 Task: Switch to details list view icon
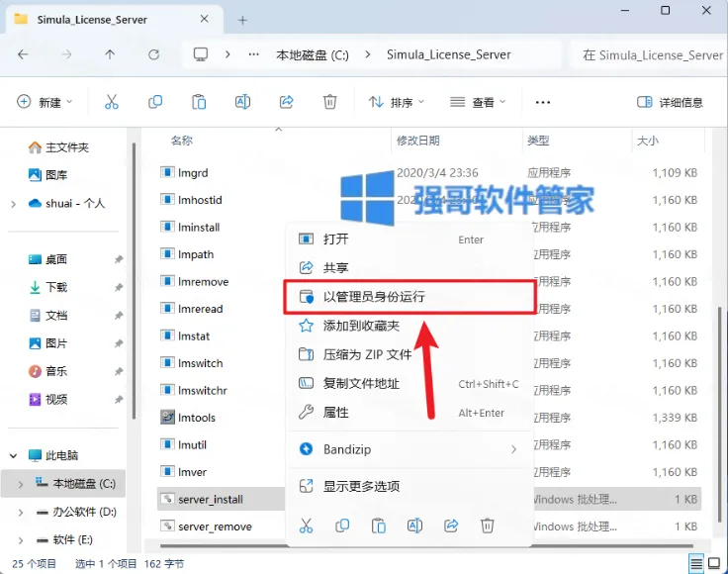click(696, 564)
